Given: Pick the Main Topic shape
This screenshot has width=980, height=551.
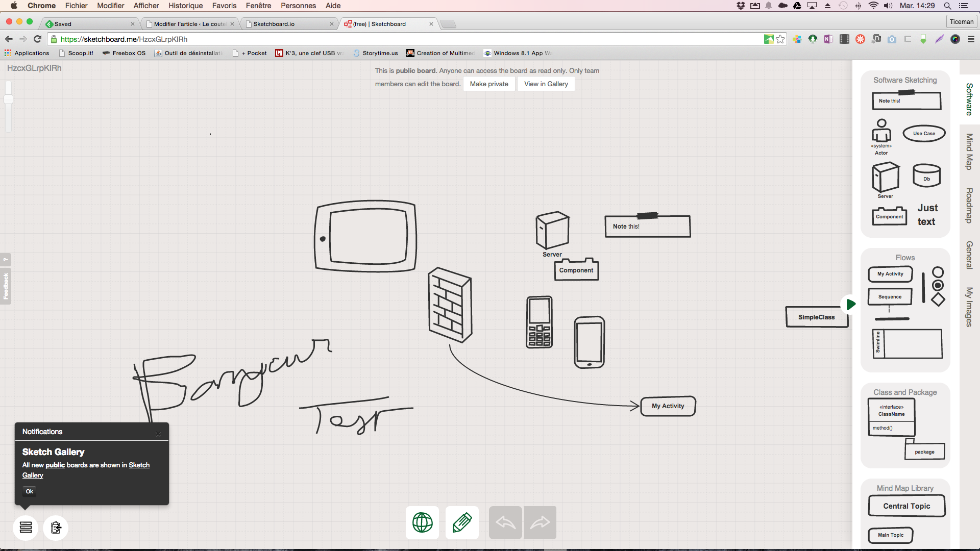Looking at the screenshot, I should coord(891,535).
